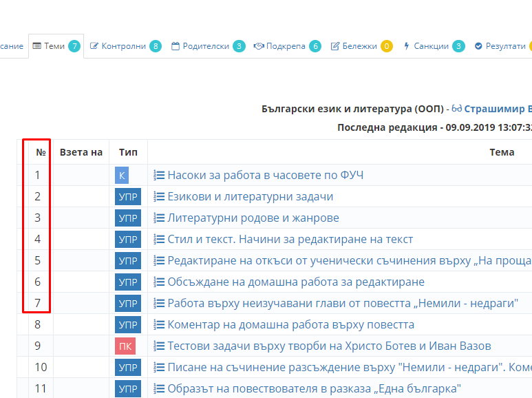The height and width of the screenshot is (398, 532).
Task: Click the Теми tab list icon
Action: coord(36,46)
